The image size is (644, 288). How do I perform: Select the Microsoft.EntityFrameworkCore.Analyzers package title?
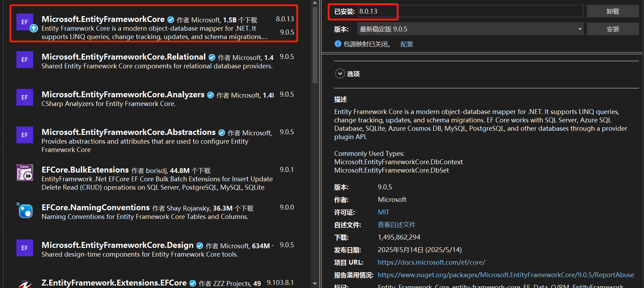pos(123,94)
